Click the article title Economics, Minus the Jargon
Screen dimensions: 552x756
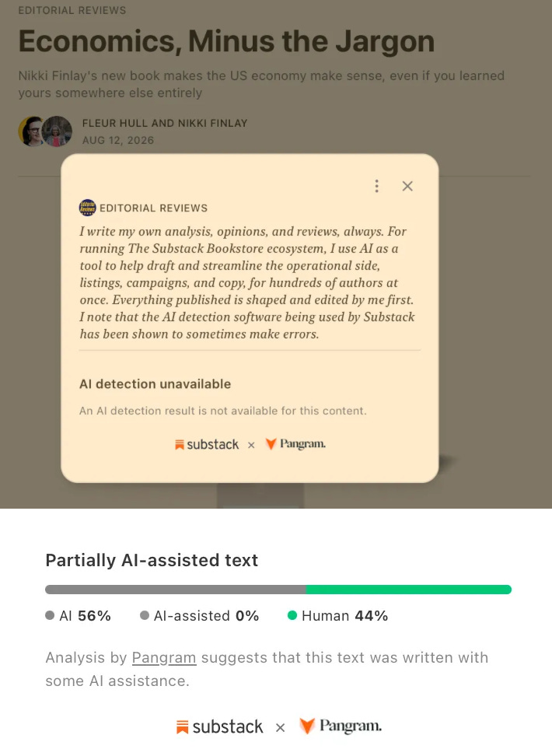[226, 41]
